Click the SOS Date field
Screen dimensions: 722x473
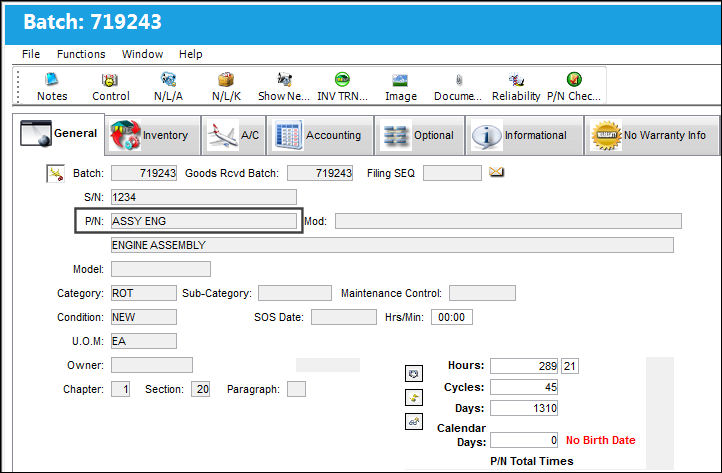[344, 317]
